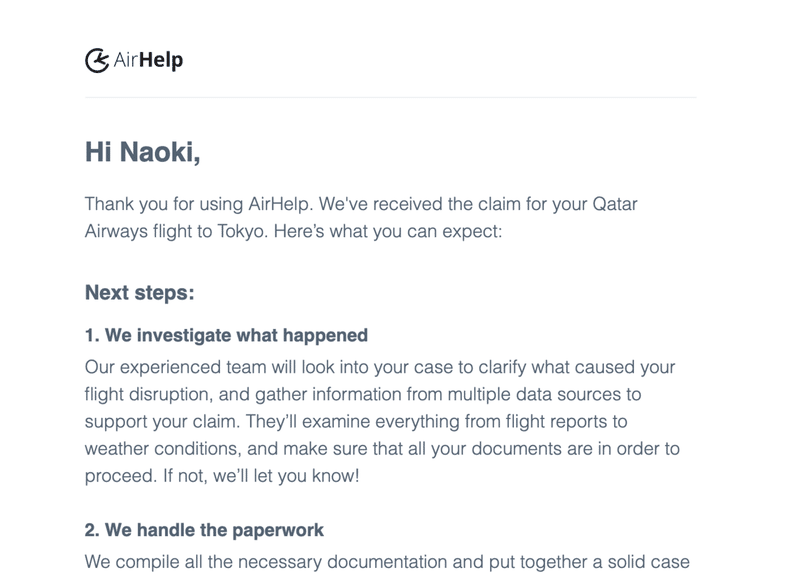800x573 pixels.
Task: Click the phrase 'Here's what you can expect:'
Action: pos(388,231)
